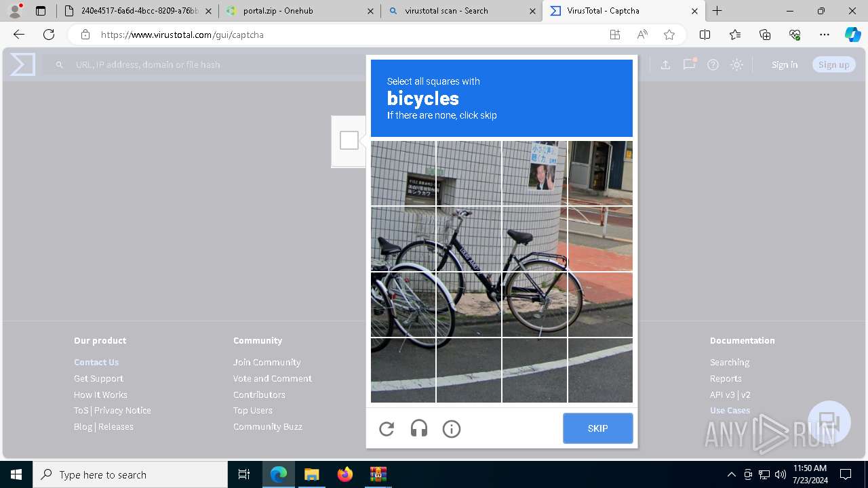Select the VirusTotal - Captcha tab
This screenshot has height=488, width=868.
tap(624, 11)
